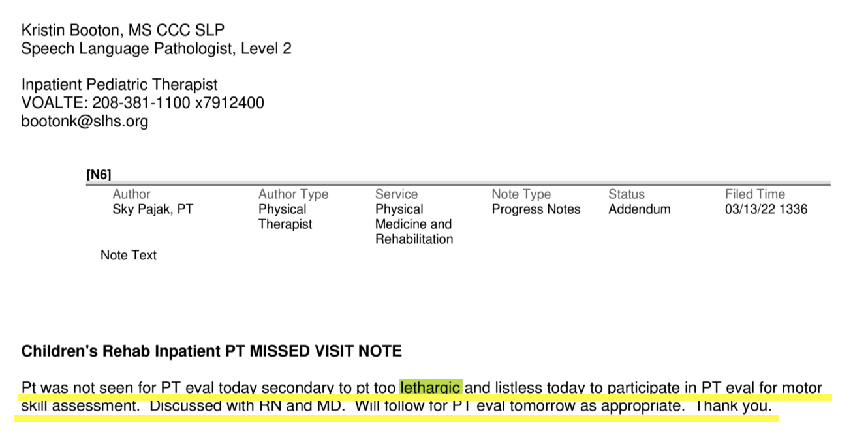This screenshot has width=868, height=442.
Task: Click the Author column header
Action: [131, 194]
